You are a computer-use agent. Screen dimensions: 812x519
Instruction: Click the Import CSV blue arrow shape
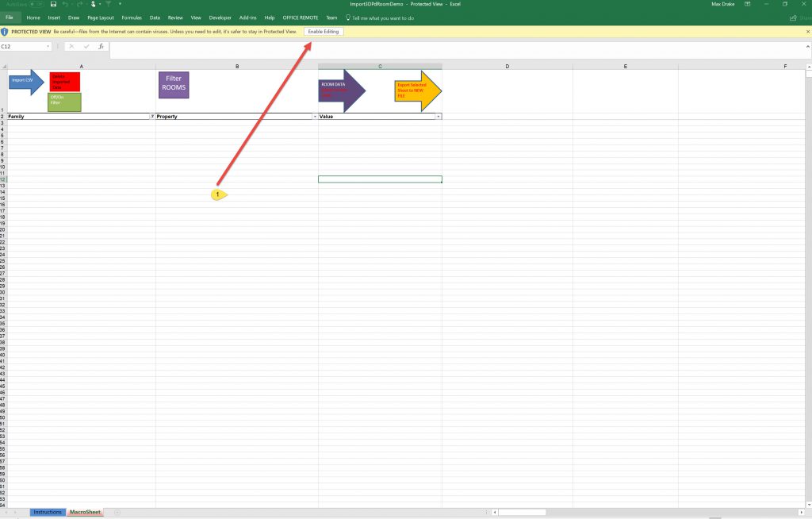coord(25,81)
